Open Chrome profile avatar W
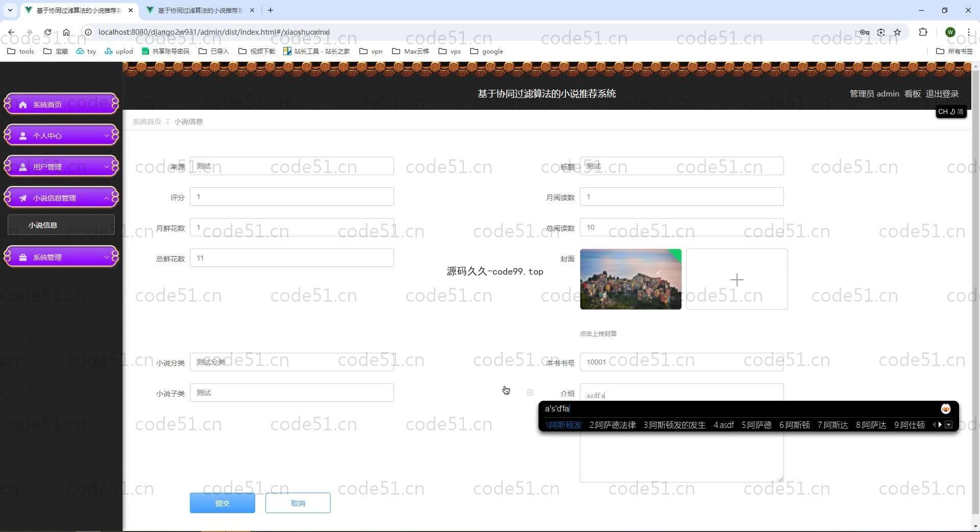Image resolution: width=980 pixels, height=532 pixels. tap(950, 32)
